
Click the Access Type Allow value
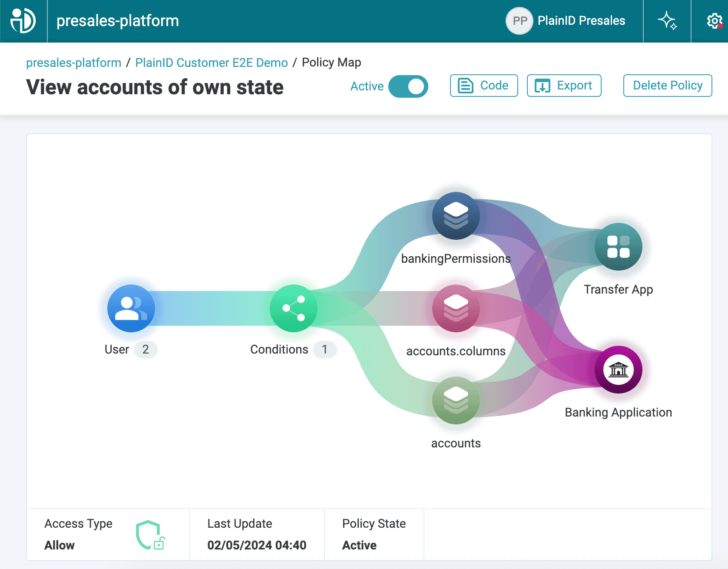pyautogui.click(x=60, y=545)
